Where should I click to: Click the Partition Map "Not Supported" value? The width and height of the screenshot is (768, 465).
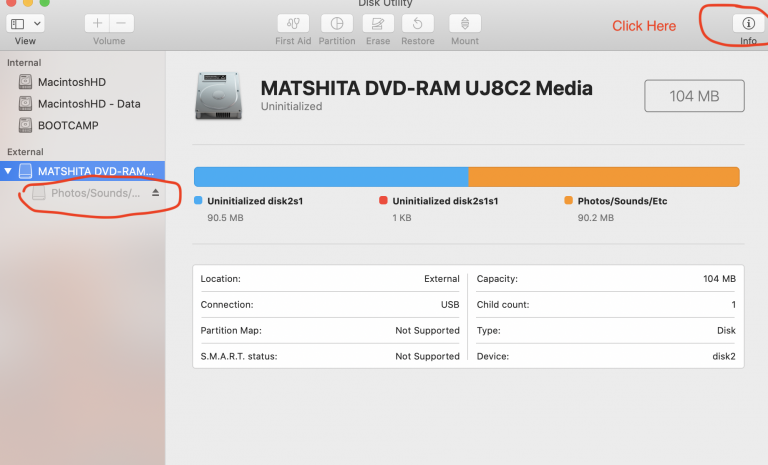pos(428,331)
